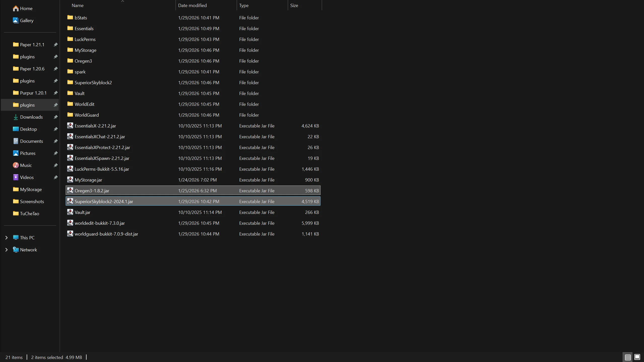Select the Oregen3-1.8.2.jar file icon
Viewport: 644px width, 362px height.
(x=70, y=191)
